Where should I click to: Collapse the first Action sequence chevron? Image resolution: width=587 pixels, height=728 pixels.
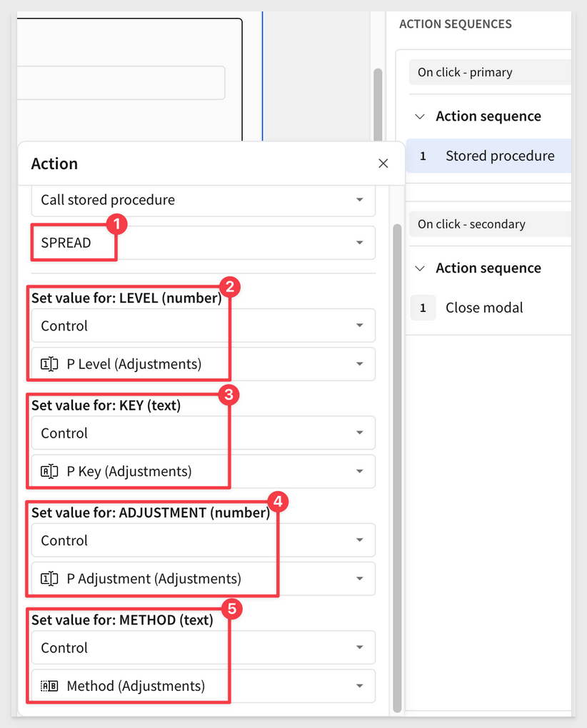coord(421,116)
